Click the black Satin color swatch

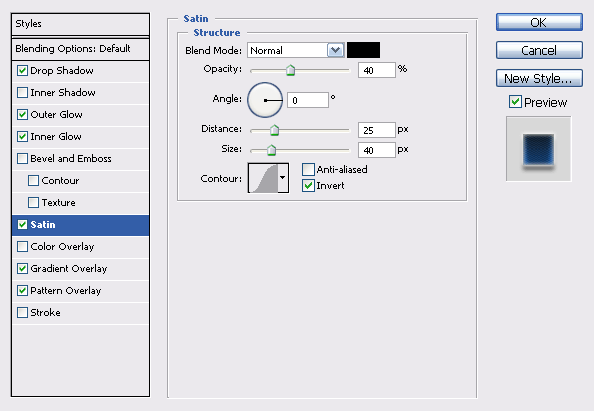[x=363, y=50]
